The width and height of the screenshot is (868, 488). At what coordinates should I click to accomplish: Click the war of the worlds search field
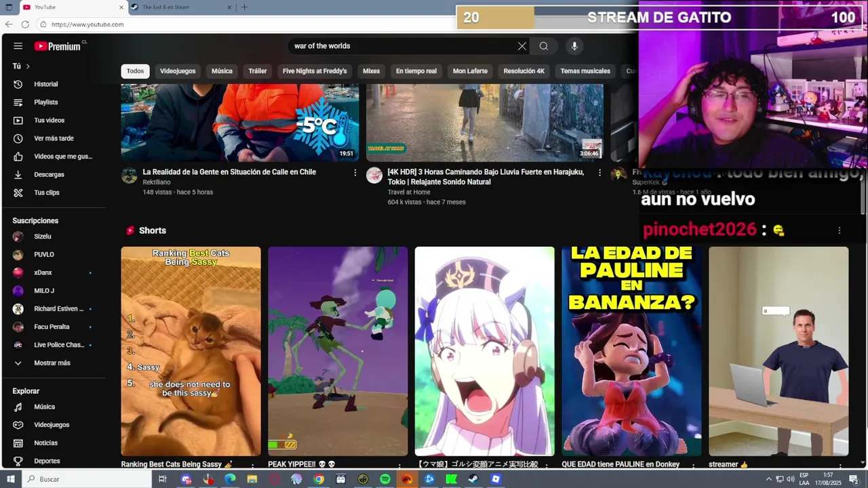click(401, 46)
